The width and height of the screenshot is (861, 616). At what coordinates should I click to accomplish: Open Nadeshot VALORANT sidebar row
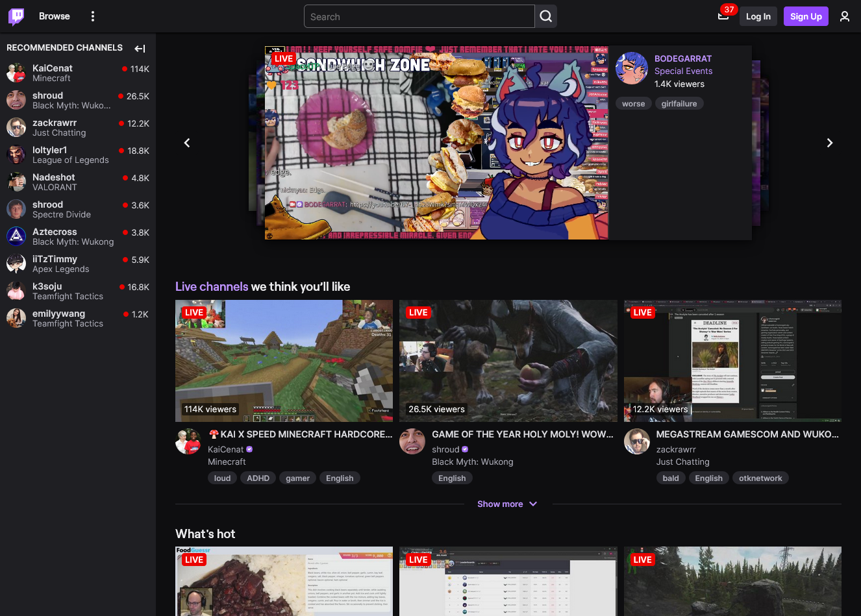78,182
